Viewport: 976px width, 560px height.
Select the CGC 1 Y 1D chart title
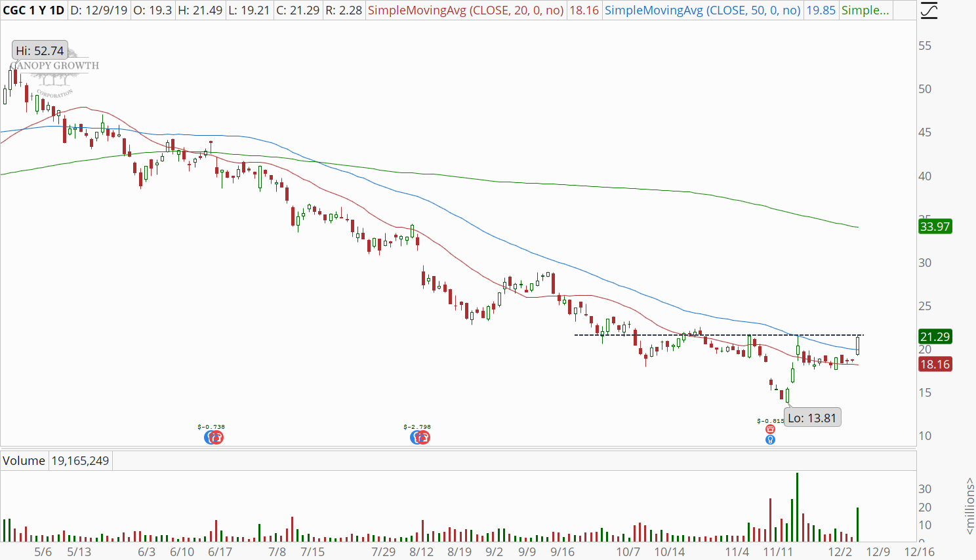pos(33,10)
